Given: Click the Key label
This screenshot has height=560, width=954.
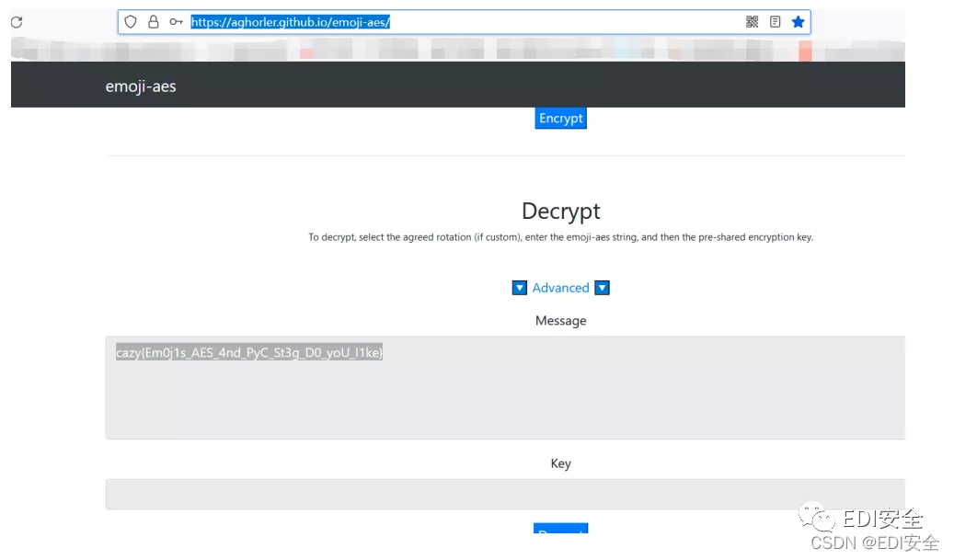Looking at the screenshot, I should [x=560, y=463].
